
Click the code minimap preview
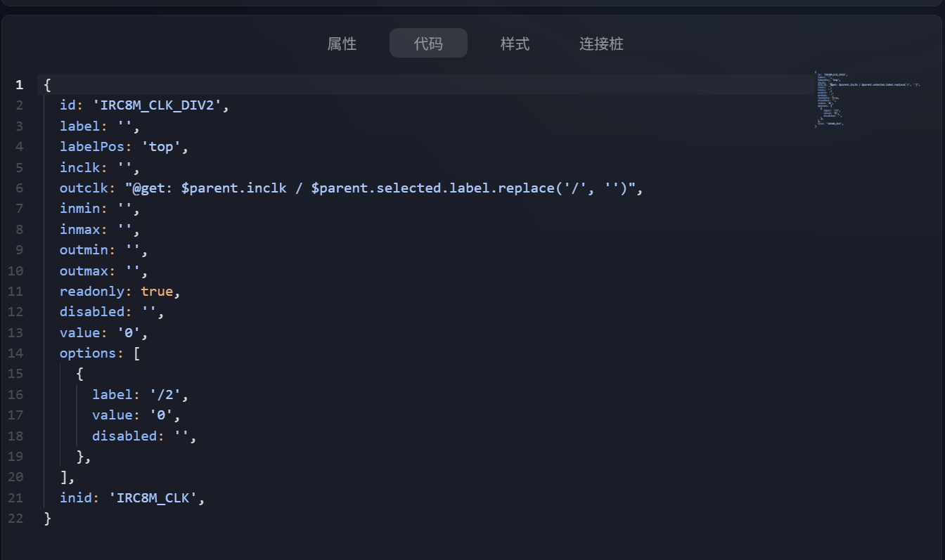click(869, 98)
